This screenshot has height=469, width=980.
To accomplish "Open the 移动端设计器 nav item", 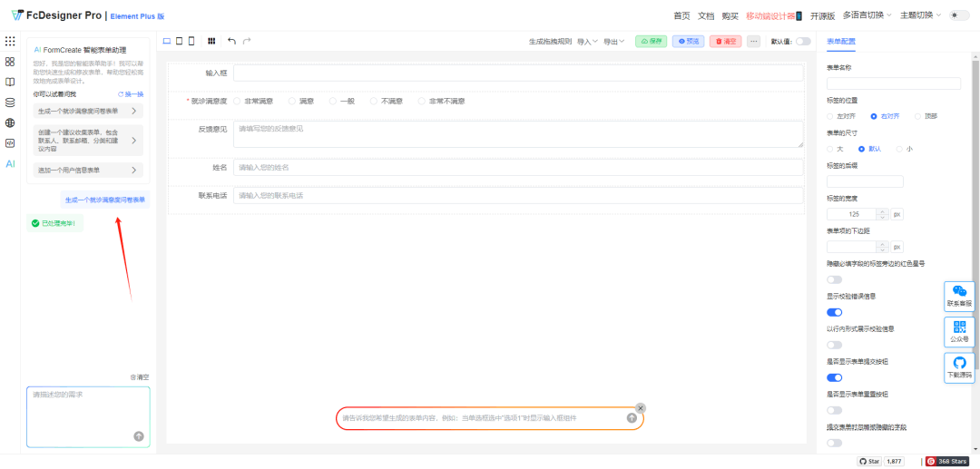I will pos(774,15).
